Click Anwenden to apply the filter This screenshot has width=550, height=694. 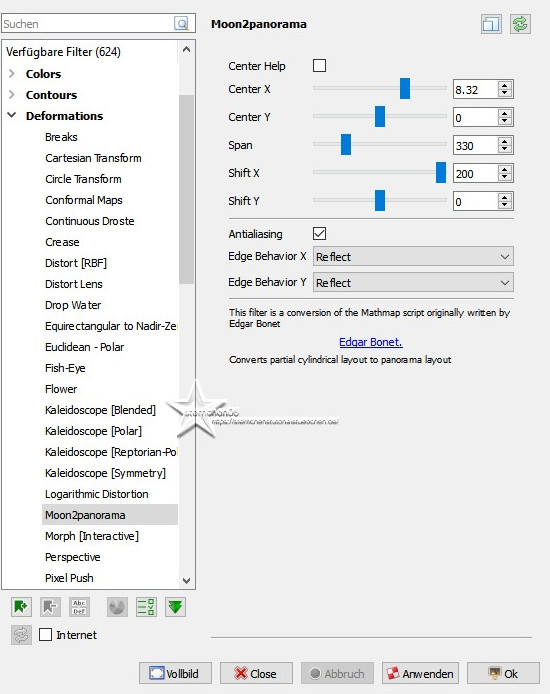click(x=420, y=673)
